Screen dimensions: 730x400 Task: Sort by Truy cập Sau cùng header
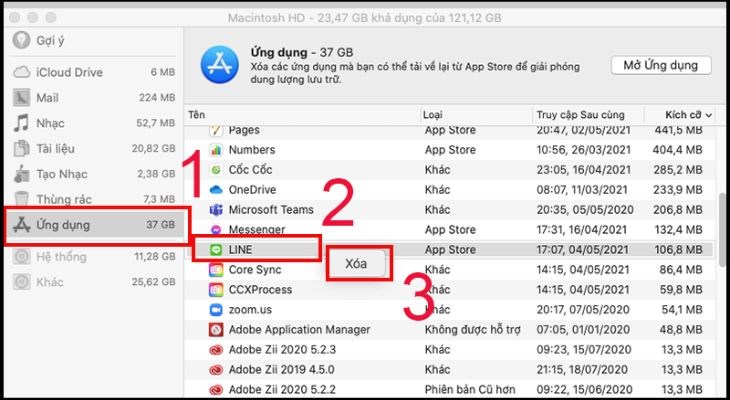[580, 115]
